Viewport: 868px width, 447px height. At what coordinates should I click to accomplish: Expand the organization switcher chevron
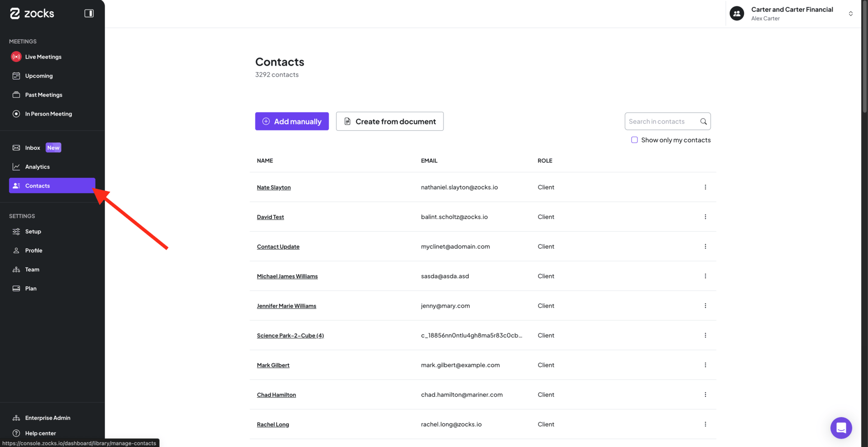[x=850, y=14]
